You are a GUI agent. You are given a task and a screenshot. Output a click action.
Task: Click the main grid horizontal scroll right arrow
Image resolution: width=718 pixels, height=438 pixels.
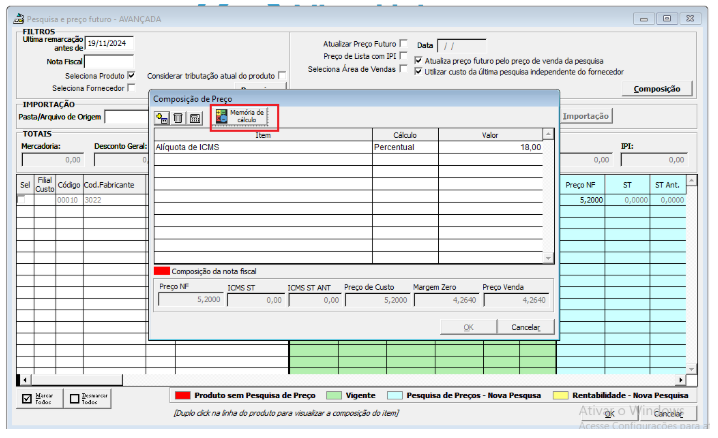tap(681, 379)
